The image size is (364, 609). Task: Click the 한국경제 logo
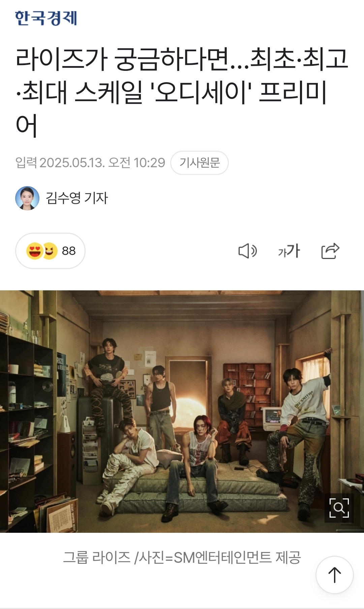(x=46, y=18)
